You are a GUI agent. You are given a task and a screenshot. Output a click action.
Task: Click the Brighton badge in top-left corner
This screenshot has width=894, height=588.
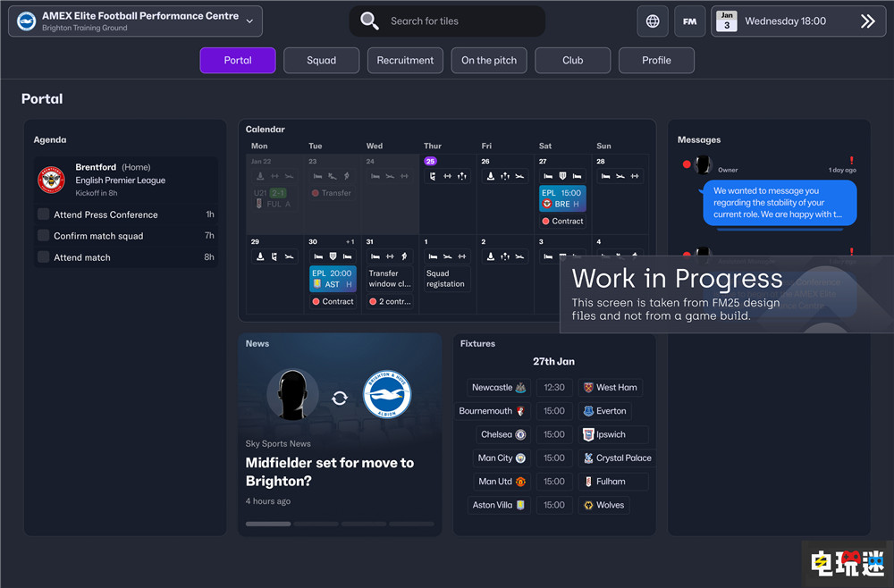pyautogui.click(x=27, y=21)
